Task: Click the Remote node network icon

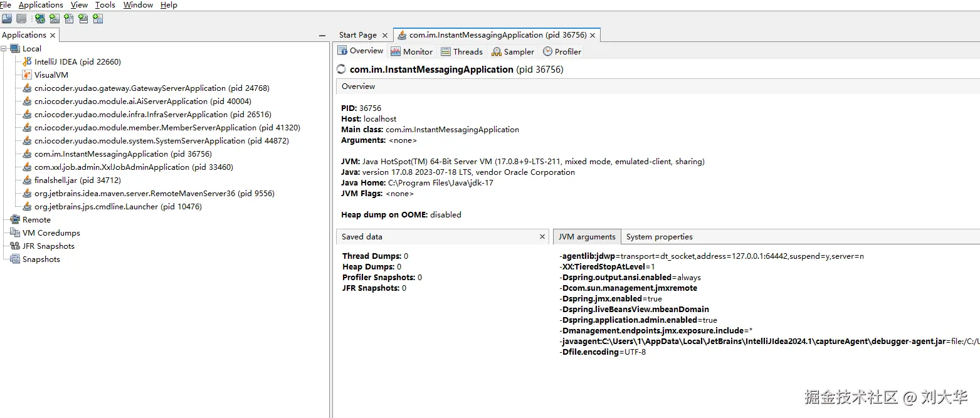Action: (x=15, y=219)
